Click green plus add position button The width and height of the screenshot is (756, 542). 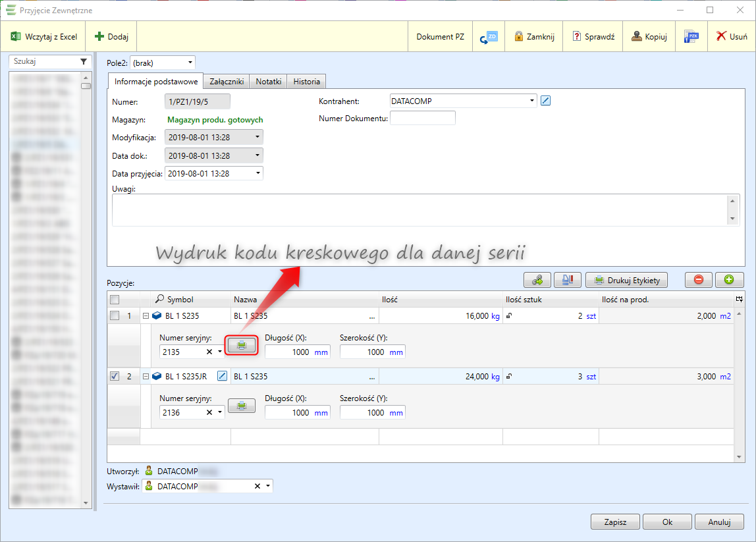pyautogui.click(x=729, y=280)
